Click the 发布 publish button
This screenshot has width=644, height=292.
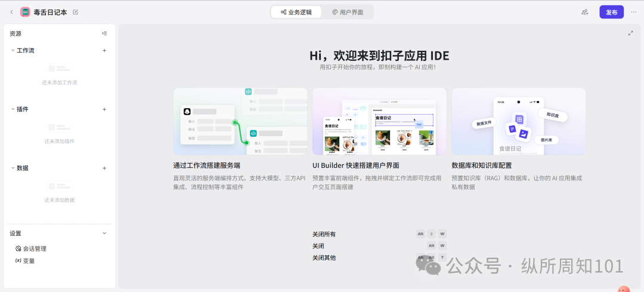click(x=612, y=13)
